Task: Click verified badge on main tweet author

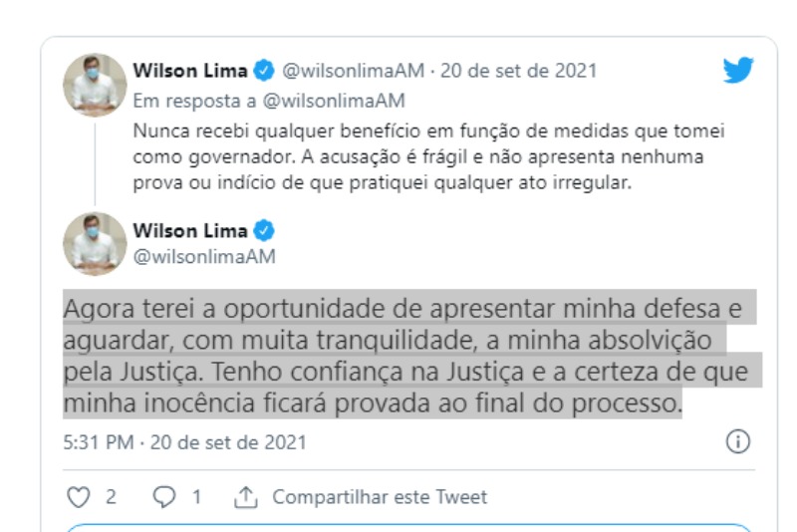Action: [264, 231]
